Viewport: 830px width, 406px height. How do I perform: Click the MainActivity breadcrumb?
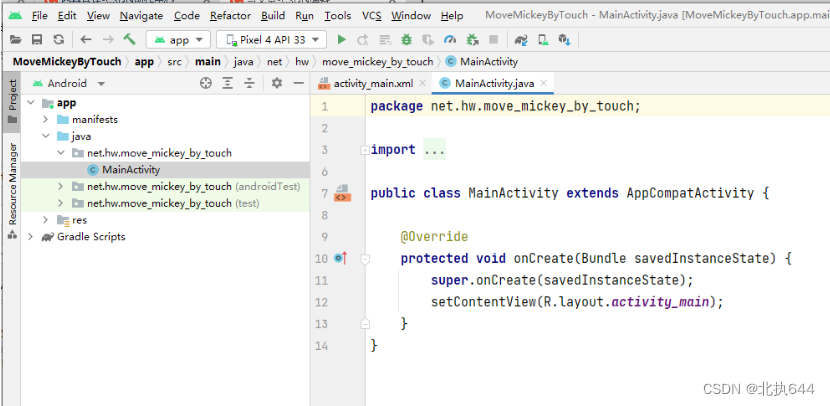[x=482, y=62]
